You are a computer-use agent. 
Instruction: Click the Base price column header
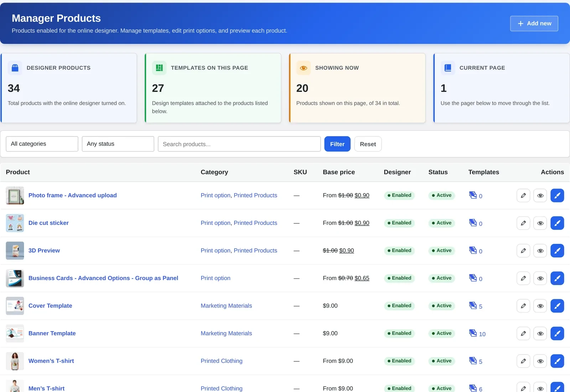point(339,172)
